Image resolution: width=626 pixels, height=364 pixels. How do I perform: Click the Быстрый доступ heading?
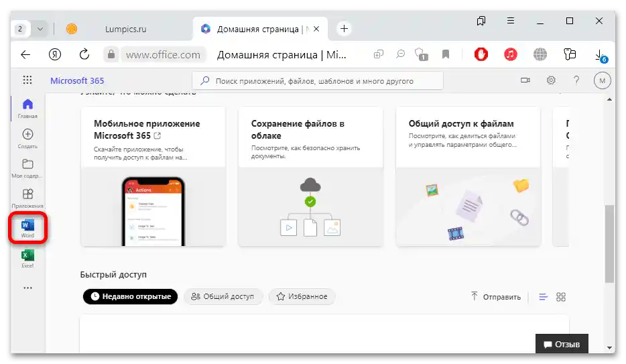[x=113, y=275]
